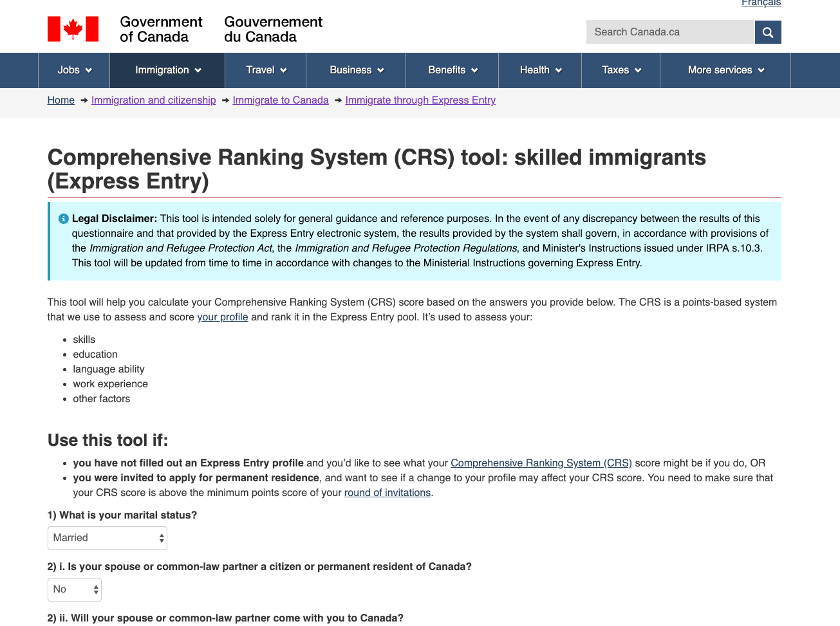Click the 'other factors' list item

(x=102, y=399)
